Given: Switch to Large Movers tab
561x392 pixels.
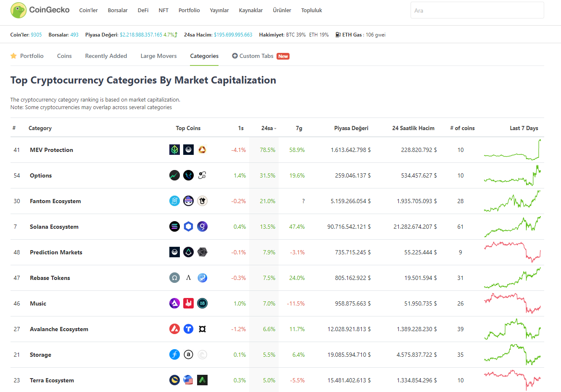Looking at the screenshot, I should click(158, 56).
